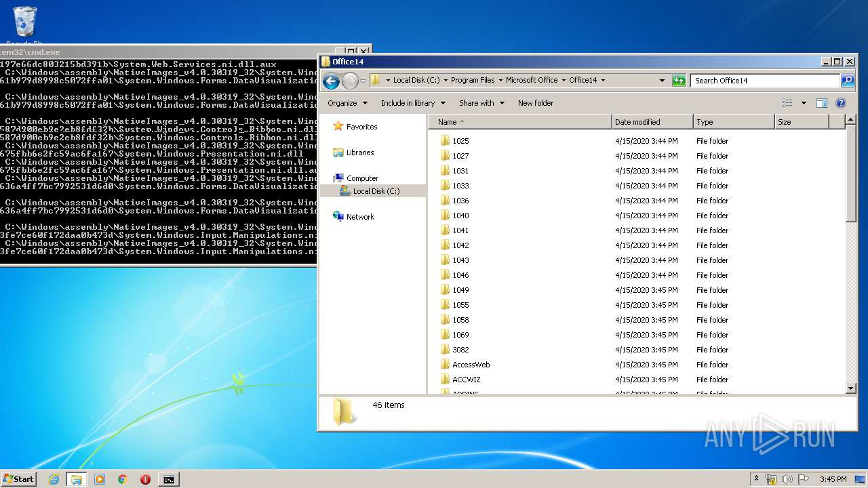This screenshot has width=868, height=488.
Task: Select the 1031 folder icon
Action: pos(445,171)
